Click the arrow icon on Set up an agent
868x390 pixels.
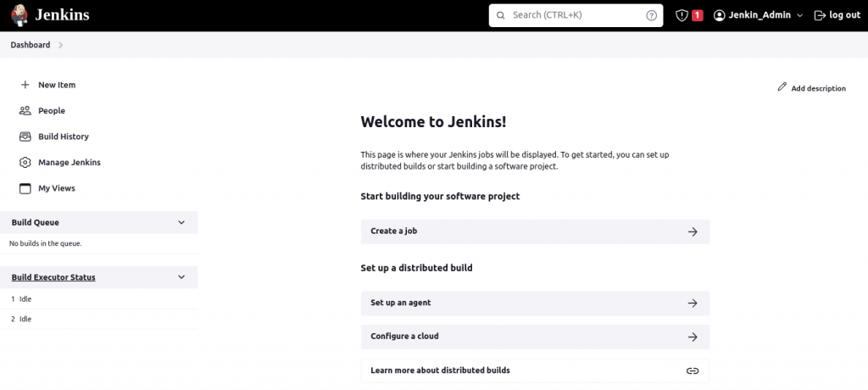(x=693, y=303)
